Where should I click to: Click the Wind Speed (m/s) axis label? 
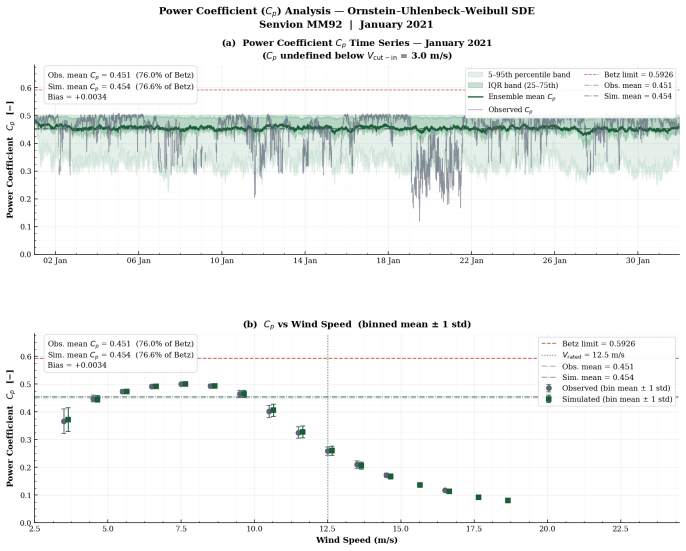point(357,540)
